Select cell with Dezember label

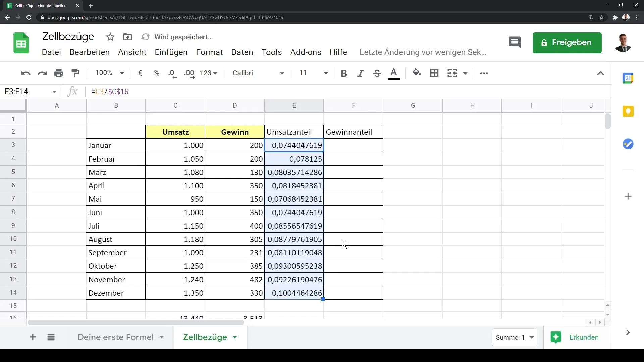tap(116, 293)
